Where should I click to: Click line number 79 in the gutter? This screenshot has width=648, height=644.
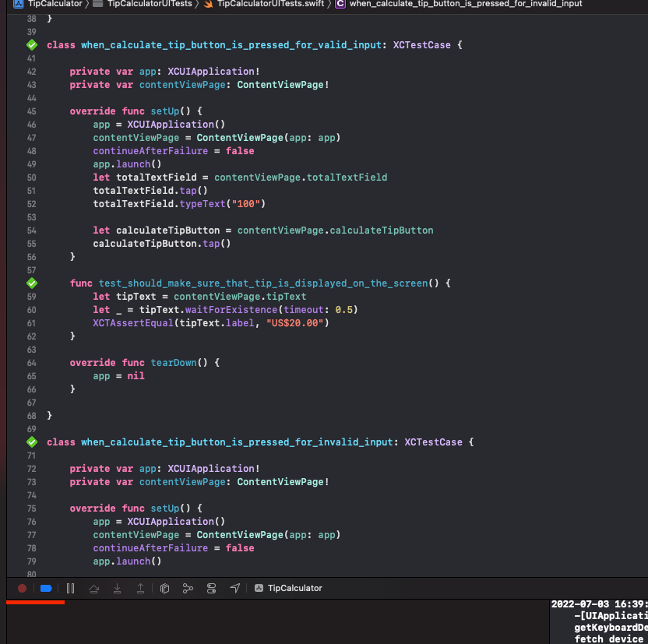point(32,561)
